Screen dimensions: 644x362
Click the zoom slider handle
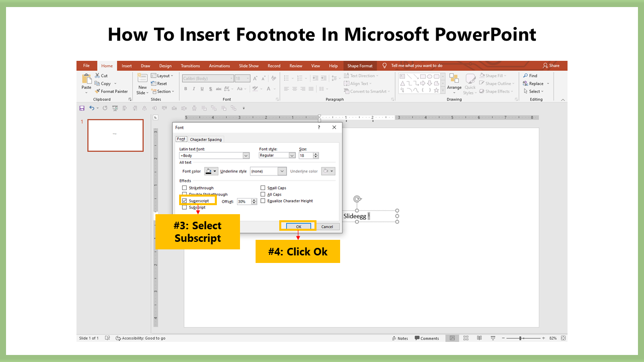pos(521,338)
